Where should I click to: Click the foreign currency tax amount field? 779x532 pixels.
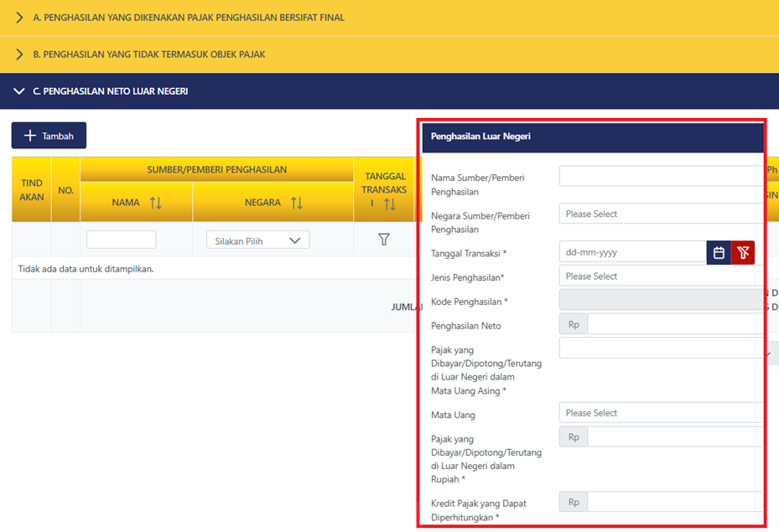[661, 348]
